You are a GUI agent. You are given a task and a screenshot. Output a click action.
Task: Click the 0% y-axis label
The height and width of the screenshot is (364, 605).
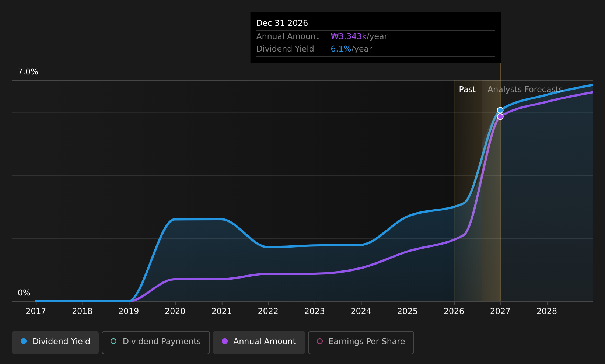[24, 293]
